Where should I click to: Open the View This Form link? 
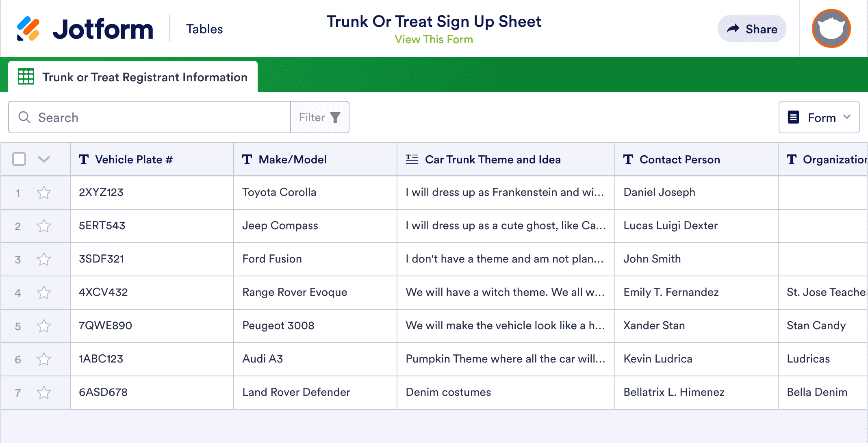[434, 39]
